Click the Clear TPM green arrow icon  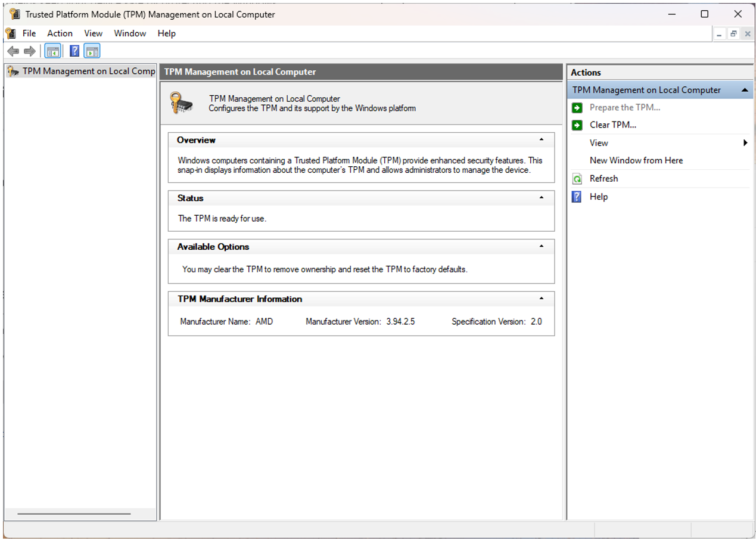point(577,125)
